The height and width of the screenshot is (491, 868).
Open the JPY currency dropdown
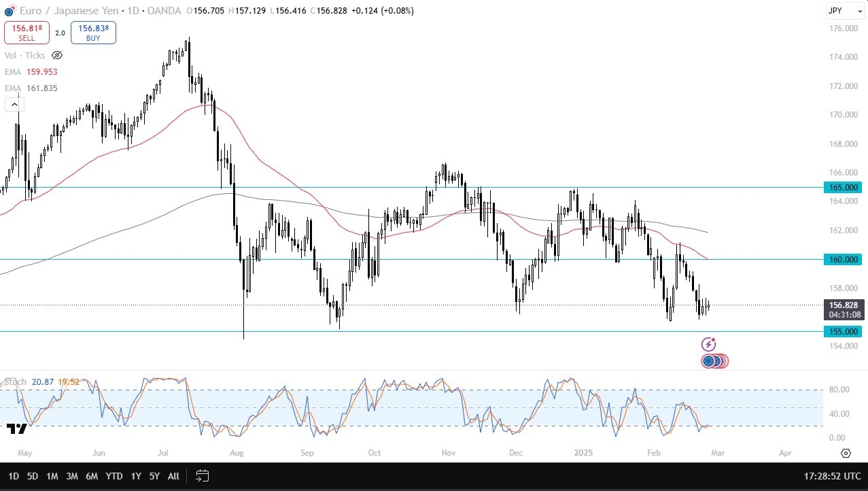click(844, 11)
